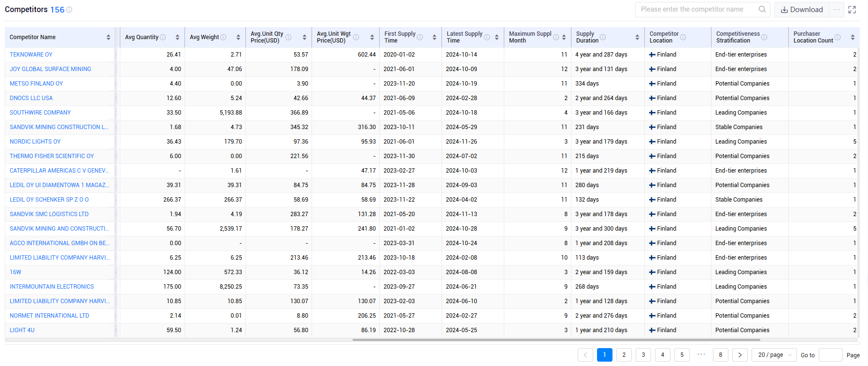This screenshot has width=868, height=366.
Task: Sort by Avg Weight column
Action: pyautogui.click(x=238, y=37)
